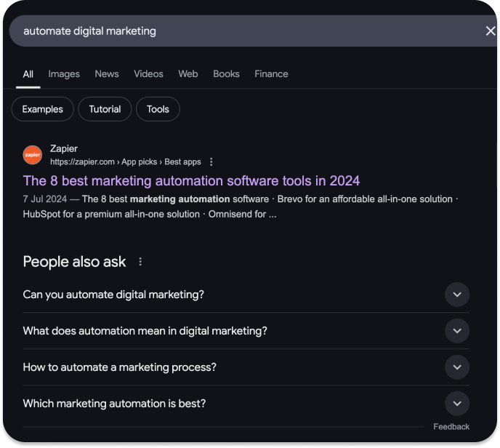This screenshot has width=500, height=448.
Task: Expand "How to automate a marketing process?" chevron
Action: coord(457,367)
